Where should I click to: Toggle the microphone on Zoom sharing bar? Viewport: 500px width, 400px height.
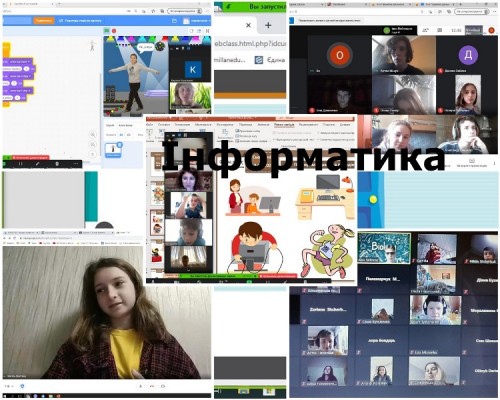(x=57, y=164)
